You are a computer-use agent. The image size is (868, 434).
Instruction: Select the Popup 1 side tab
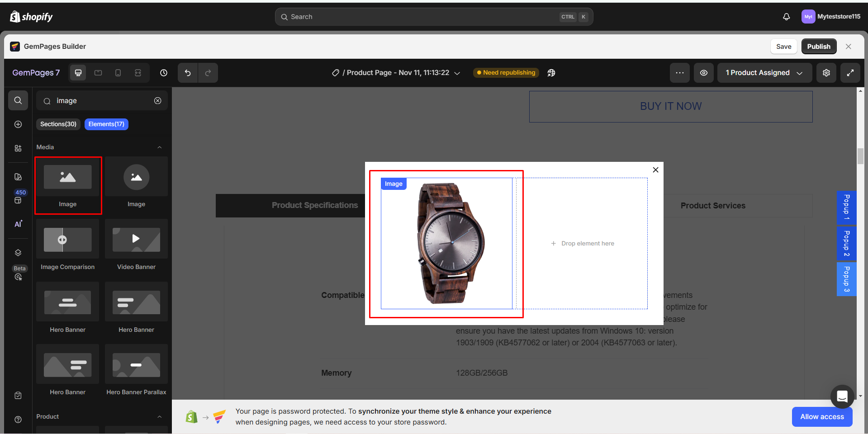847,207
